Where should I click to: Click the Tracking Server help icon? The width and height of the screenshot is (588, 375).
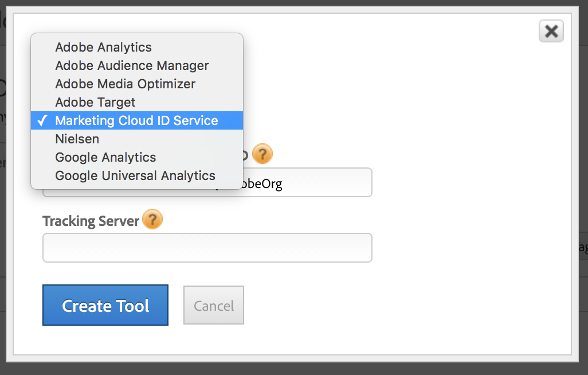[152, 219]
